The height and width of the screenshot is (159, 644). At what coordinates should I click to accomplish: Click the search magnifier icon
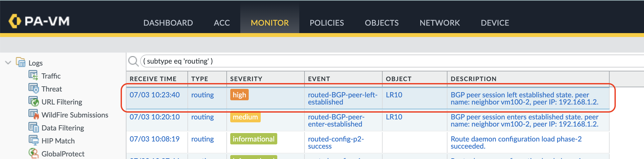click(x=133, y=61)
